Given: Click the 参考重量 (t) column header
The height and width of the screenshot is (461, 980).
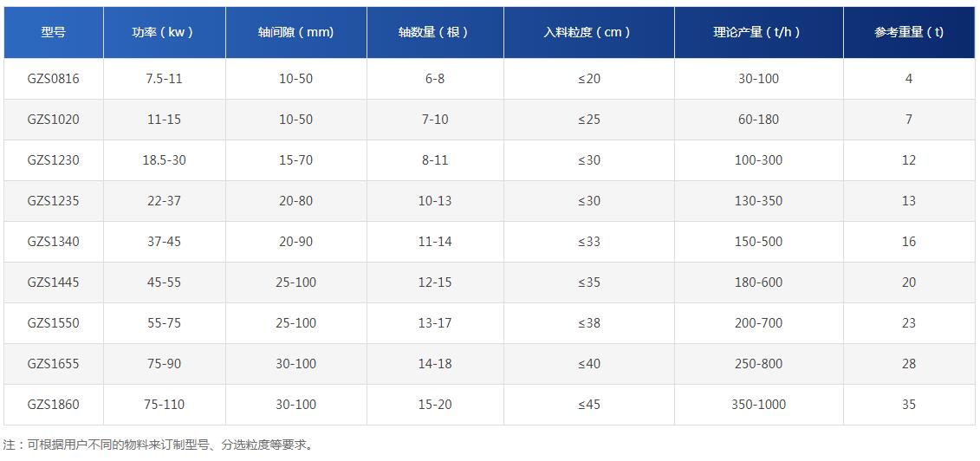Looking at the screenshot, I should (x=909, y=32).
